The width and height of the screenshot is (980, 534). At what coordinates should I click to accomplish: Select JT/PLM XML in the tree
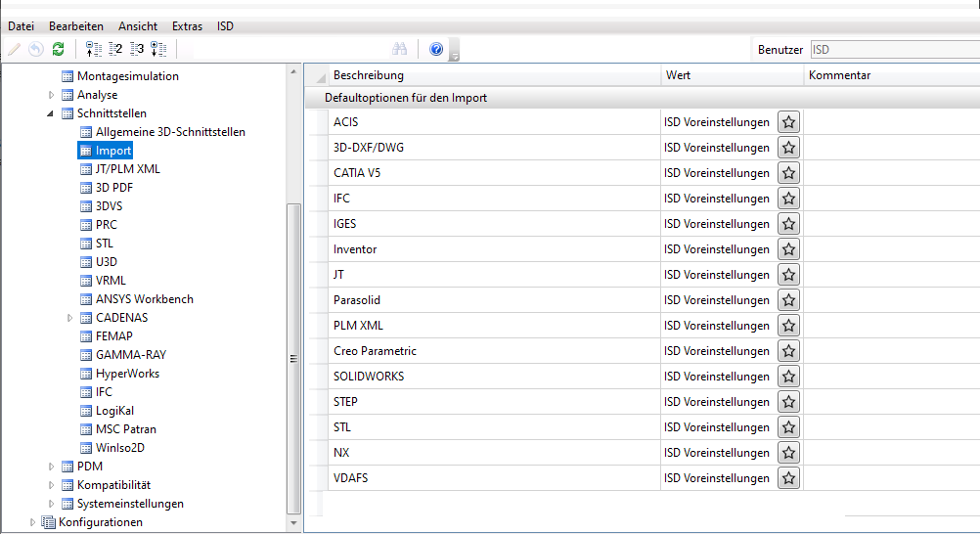tap(127, 169)
